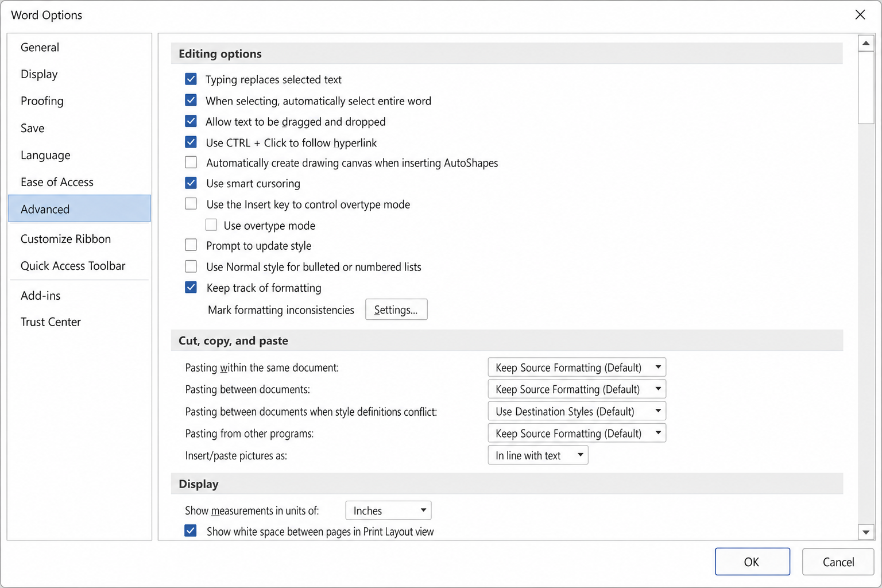The width and height of the screenshot is (882, 588).
Task: Expand style definitions conflict paste dropdown
Action: coord(577,411)
